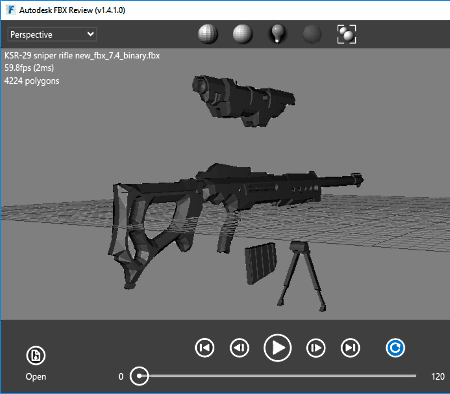Click the Autodesk FBX Review title icon

11,10
